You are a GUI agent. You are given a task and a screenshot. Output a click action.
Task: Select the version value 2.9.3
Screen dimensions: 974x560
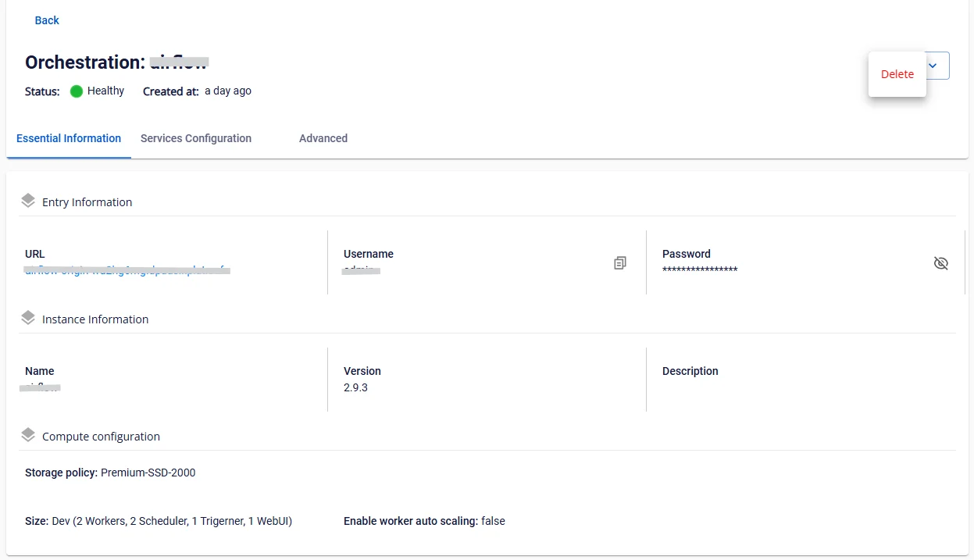(355, 387)
